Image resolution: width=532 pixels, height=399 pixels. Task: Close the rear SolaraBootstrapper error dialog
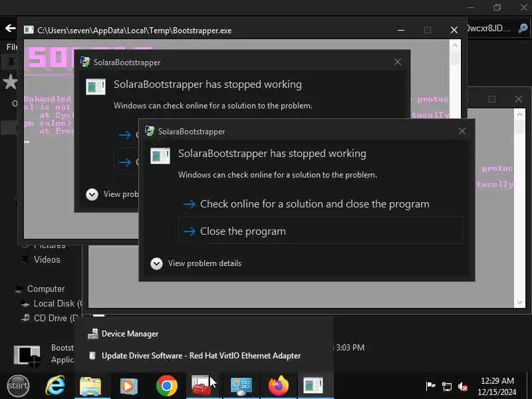(x=397, y=62)
